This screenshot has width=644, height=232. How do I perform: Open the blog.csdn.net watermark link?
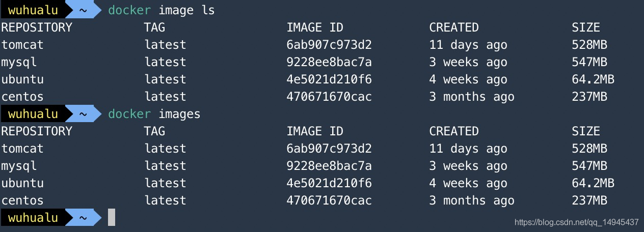coord(576,222)
